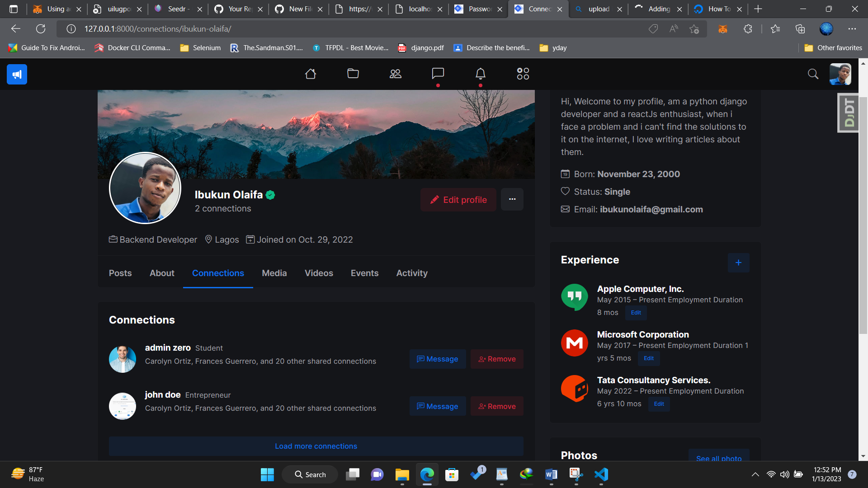Click the site logo at the top left

[x=16, y=74]
